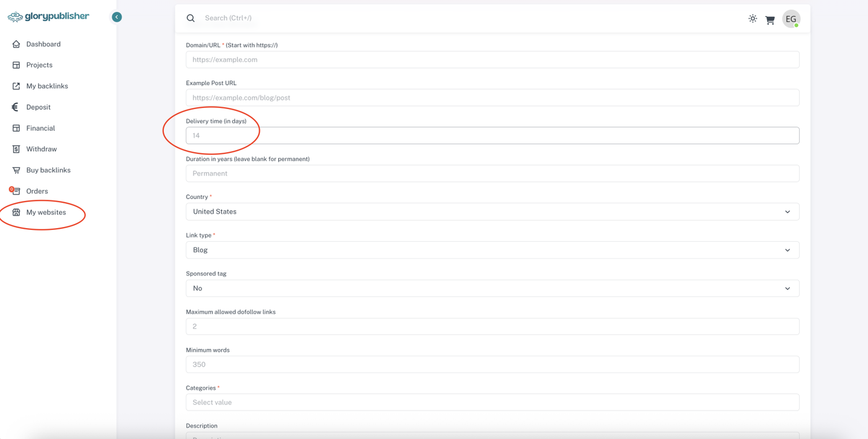The width and height of the screenshot is (868, 439).
Task: Click the search magnifier icon
Action: pyautogui.click(x=190, y=18)
